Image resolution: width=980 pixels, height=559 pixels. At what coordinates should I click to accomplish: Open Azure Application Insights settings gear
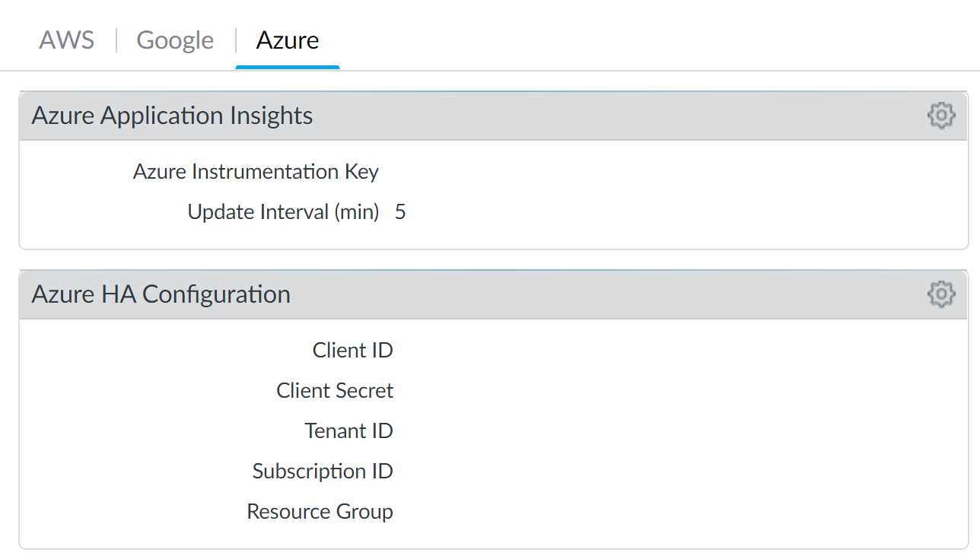click(940, 116)
